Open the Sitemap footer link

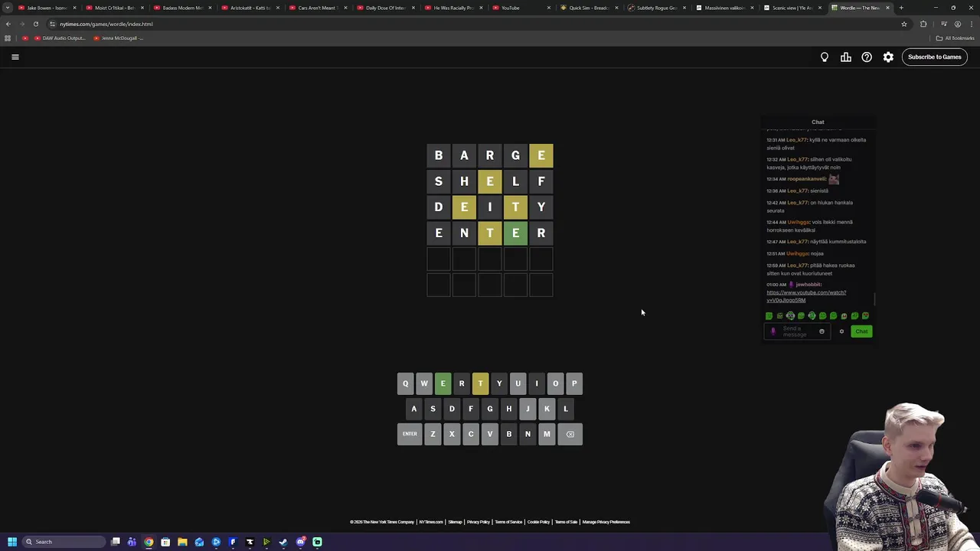[x=455, y=522]
